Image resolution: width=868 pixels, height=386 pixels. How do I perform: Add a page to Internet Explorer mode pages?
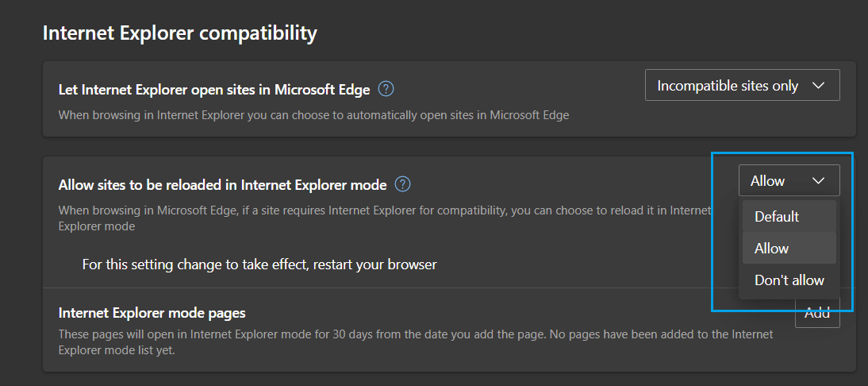[x=818, y=313]
